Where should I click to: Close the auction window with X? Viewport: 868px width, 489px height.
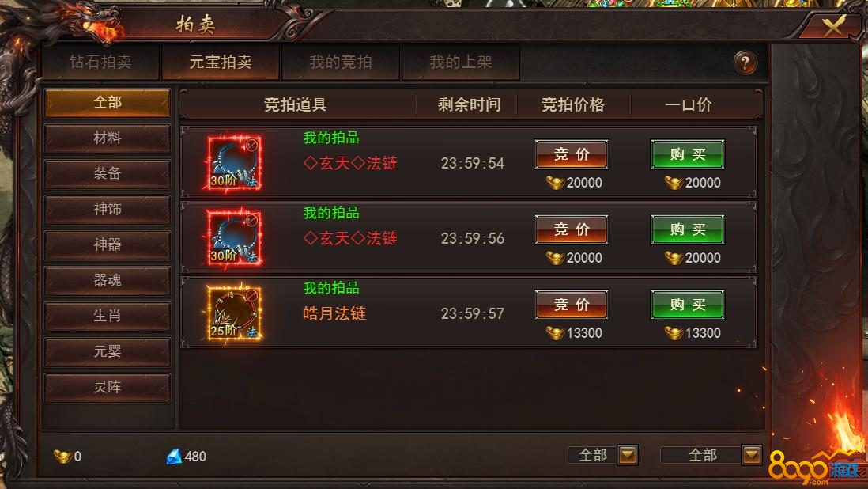832,25
